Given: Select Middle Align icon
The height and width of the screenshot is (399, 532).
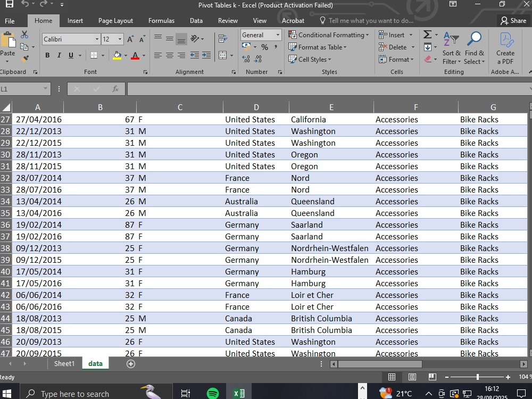Looking at the screenshot, I should (170, 38).
